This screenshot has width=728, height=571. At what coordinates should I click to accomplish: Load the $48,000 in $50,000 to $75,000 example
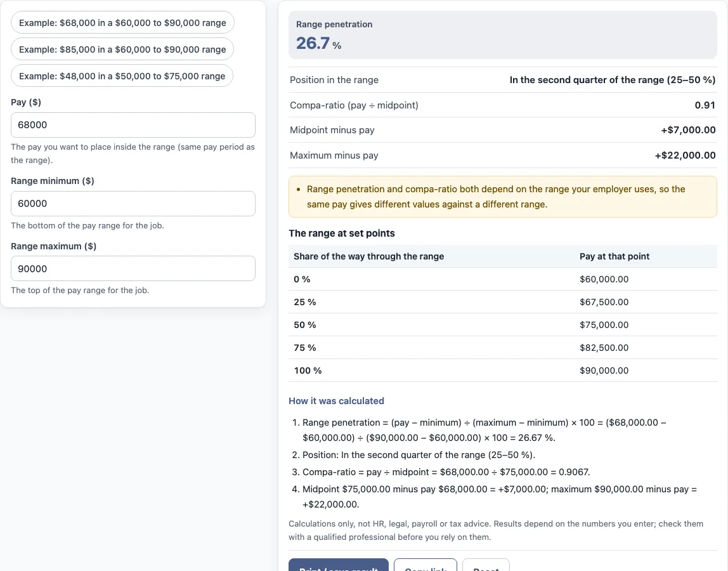[x=122, y=76]
